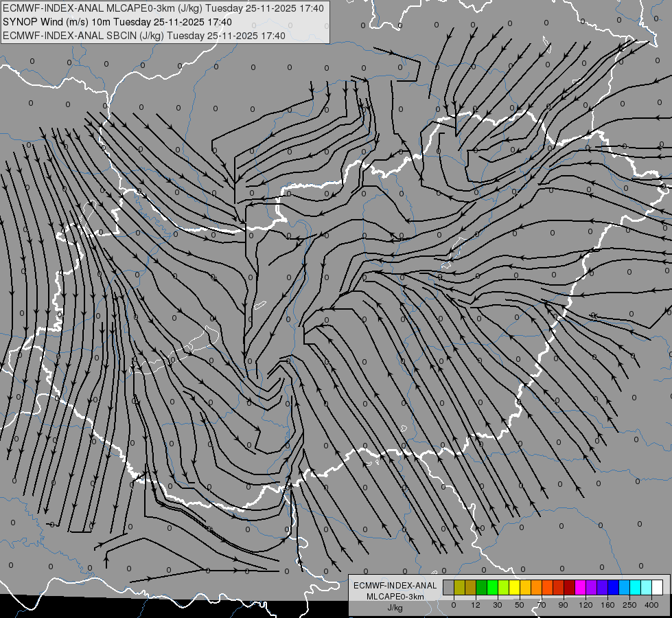
Task: Click the legend scale value 50
Action: point(520,606)
